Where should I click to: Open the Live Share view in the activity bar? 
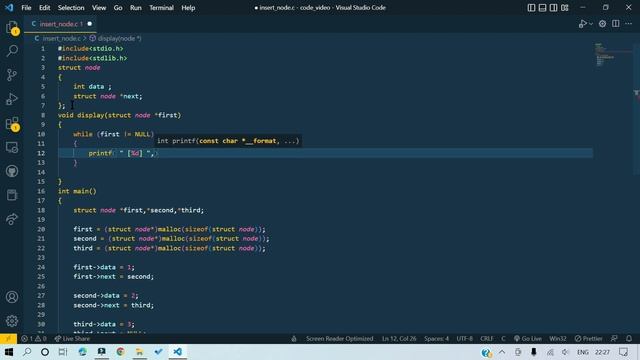[12, 219]
